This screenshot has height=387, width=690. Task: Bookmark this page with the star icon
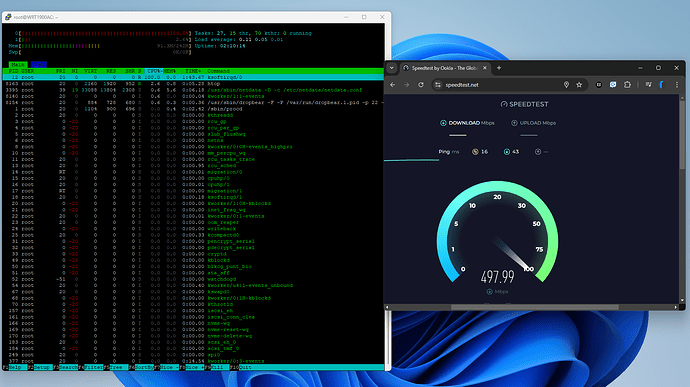click(579, 85)
